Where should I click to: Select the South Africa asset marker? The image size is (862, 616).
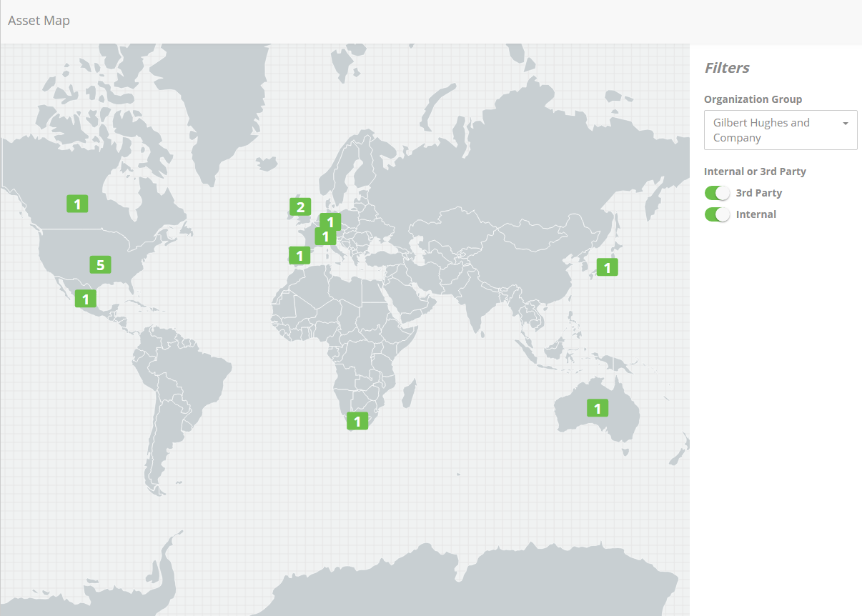click(357, 421)
